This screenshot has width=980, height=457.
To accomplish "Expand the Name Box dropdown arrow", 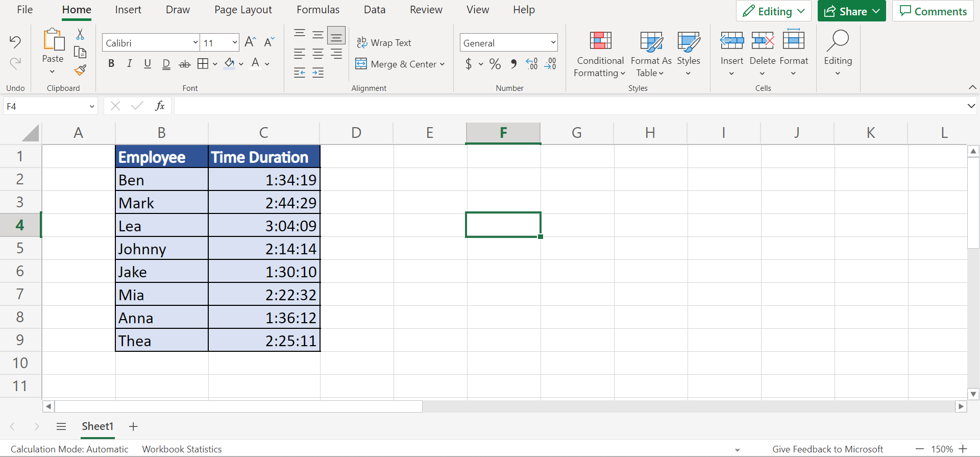I will [x=92, y=106].
